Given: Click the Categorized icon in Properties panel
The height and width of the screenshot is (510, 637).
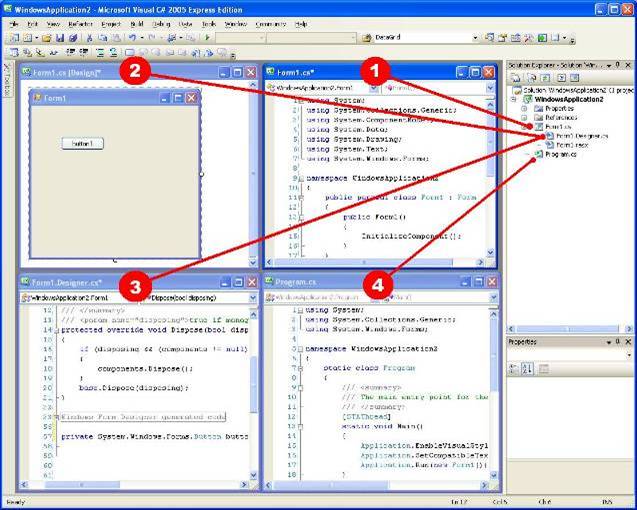Looking at the screenshot, I should click(x=514, y=369).
